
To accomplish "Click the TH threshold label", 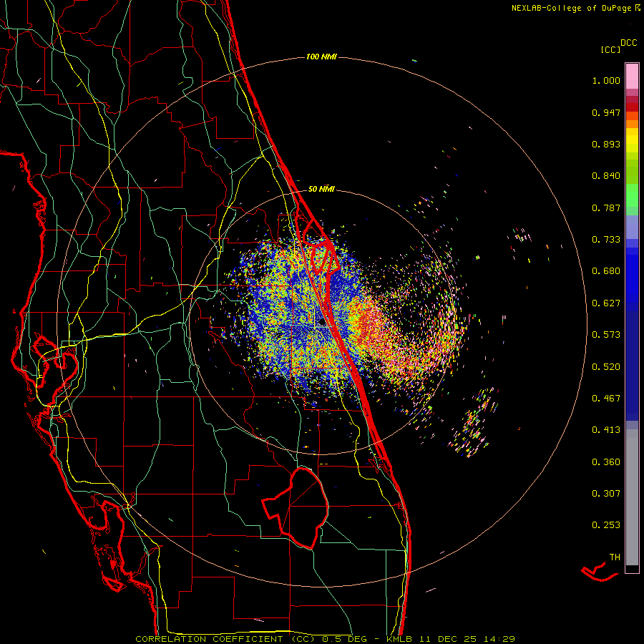I will 615,557.
